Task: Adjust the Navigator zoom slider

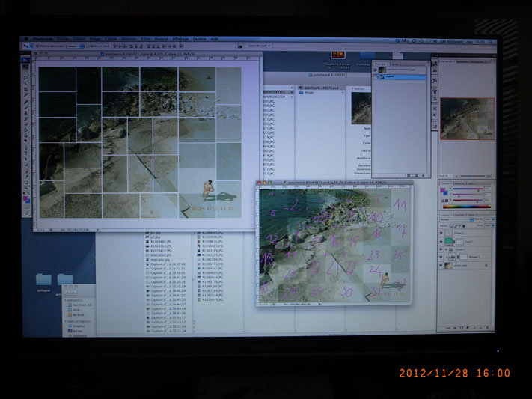Action: (x=470, y=176)
